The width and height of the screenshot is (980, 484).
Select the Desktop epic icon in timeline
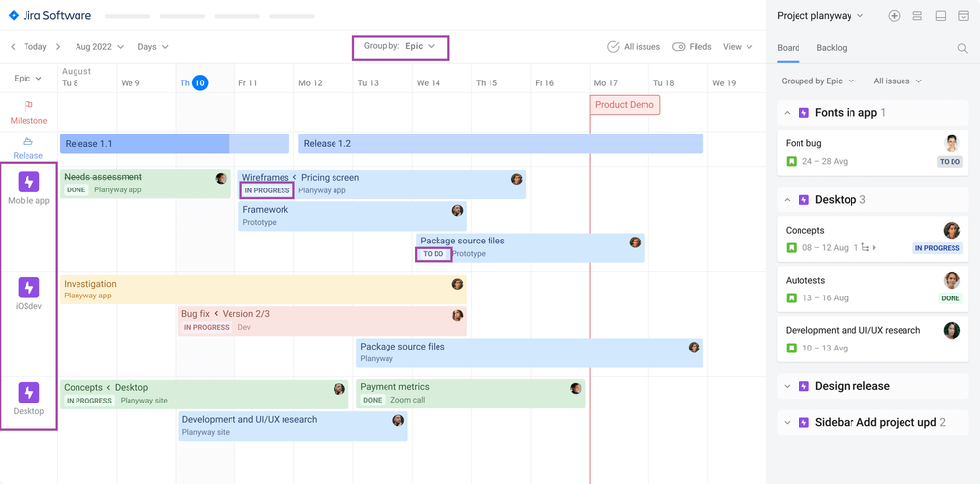[x=28, y=393]
